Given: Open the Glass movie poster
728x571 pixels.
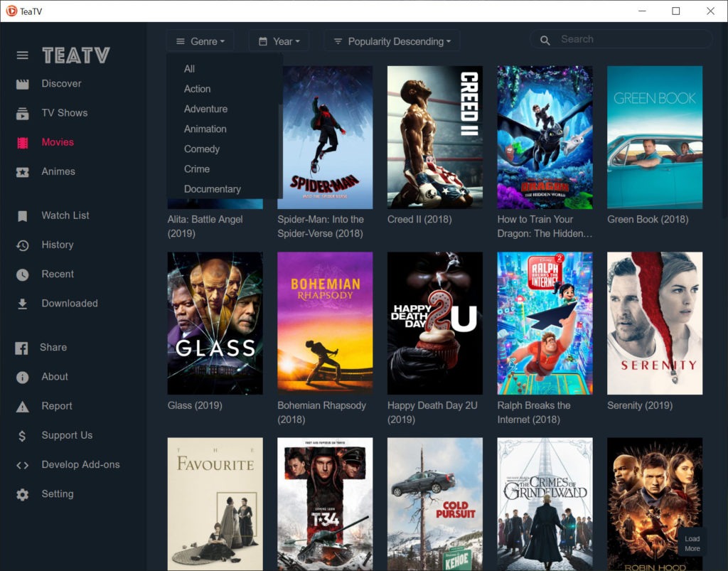Looking at the screenshot, I should click(x=215, y=324).
